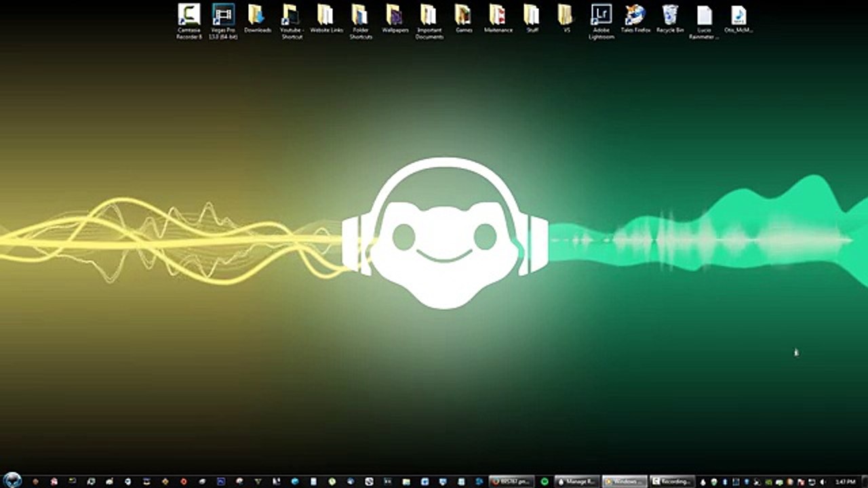The image size is (868, 488).
Task: Select the Maintenance folder icon
Action: click(498, 18)
